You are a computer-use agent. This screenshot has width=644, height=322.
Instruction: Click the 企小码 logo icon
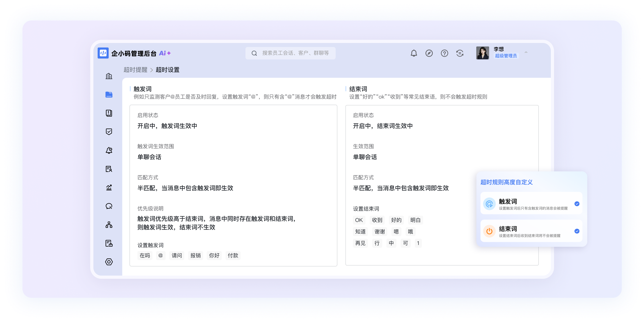point(103,53)
